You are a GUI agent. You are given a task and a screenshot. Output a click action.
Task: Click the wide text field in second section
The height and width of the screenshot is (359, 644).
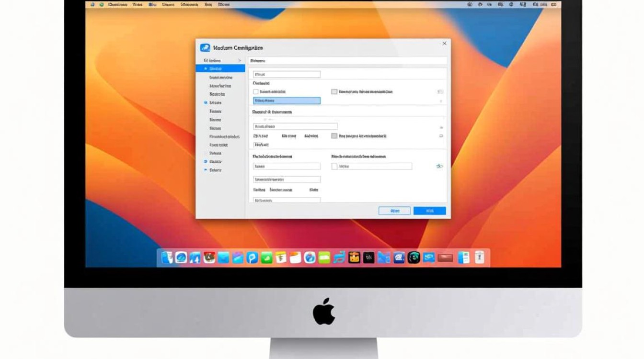click(x=295, y=126)
